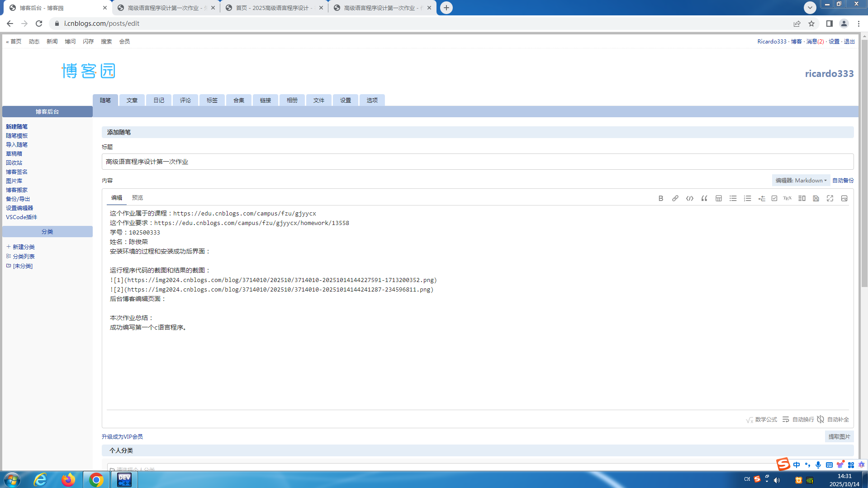Open 图片库 image library link

coord(14,181)
